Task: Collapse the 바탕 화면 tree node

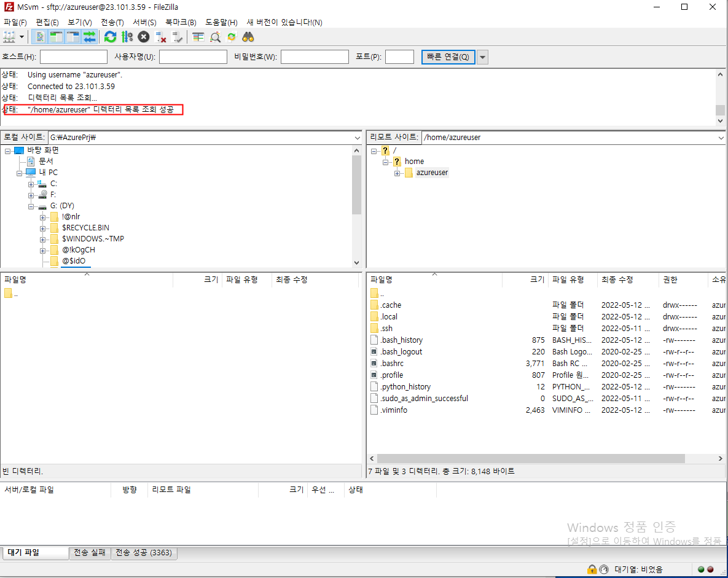Action: tap(8, 151)
